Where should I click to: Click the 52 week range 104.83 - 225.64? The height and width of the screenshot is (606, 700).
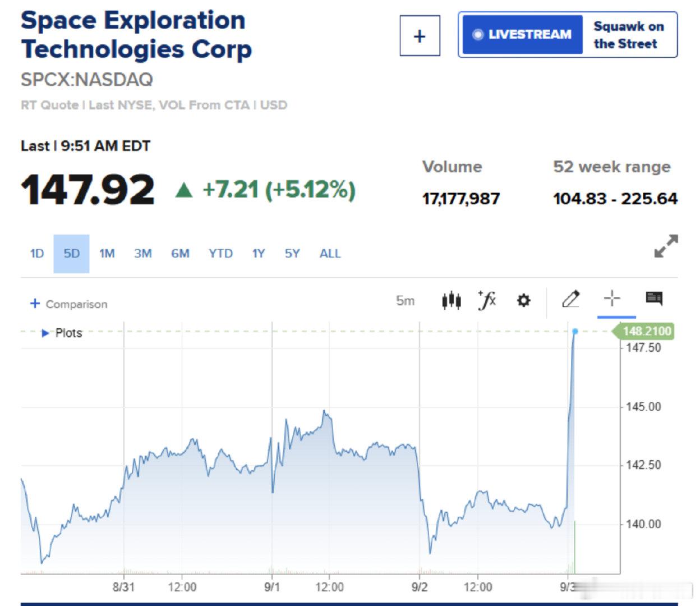[615, 199]
